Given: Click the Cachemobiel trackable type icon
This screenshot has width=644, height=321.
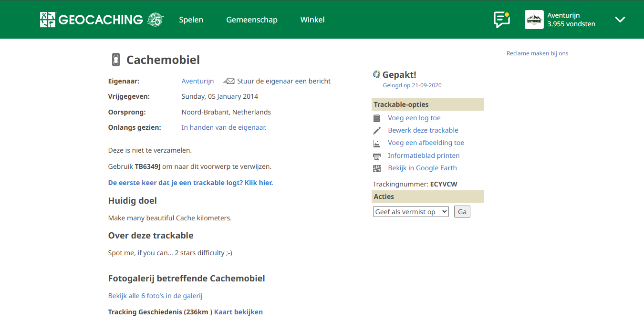Looking at the screenshot, I should tap(116, 60).
